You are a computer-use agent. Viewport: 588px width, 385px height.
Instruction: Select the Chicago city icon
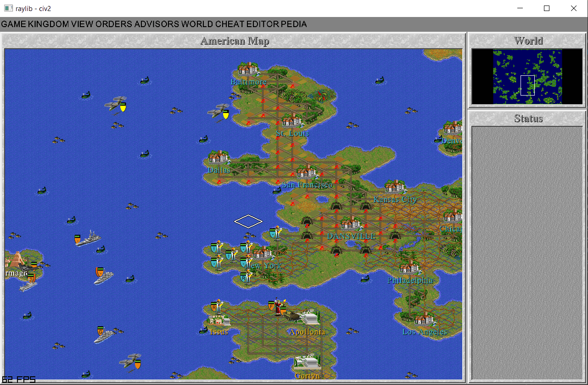(x=453, y=215)
